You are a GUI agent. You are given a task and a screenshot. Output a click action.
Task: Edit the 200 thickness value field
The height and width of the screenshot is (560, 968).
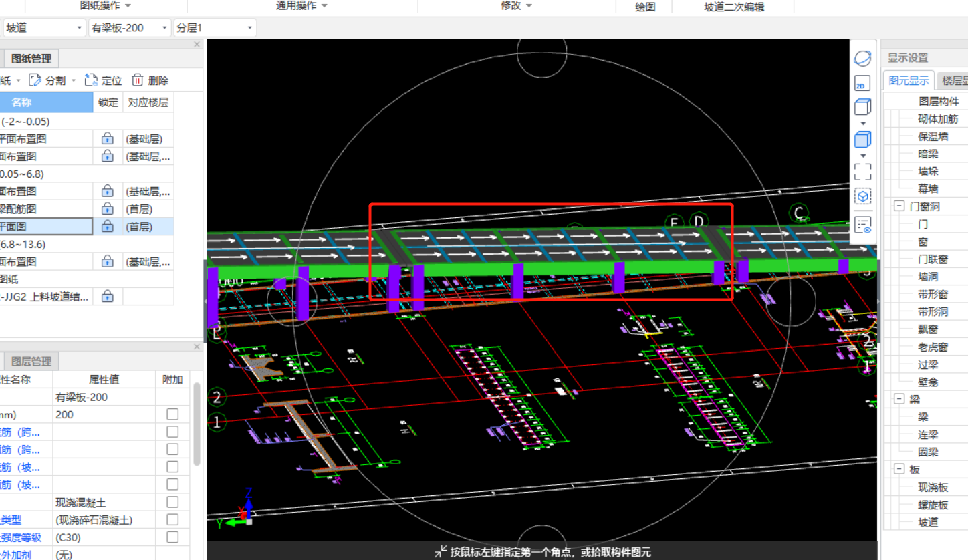click(x=104, y=414)
